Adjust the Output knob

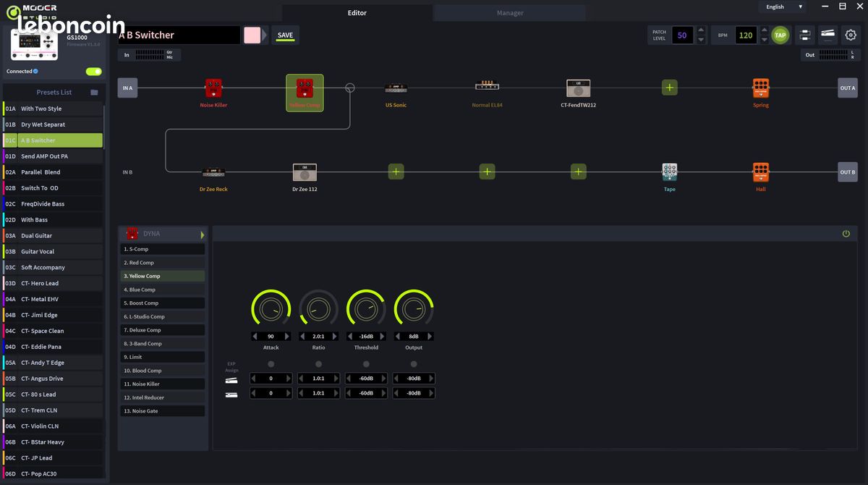tap(414, 310)
